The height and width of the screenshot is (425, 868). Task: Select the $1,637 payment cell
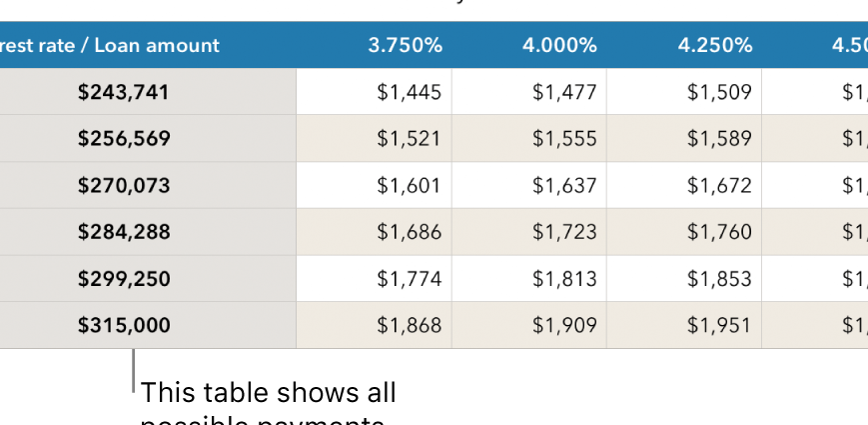pos(564,185)
